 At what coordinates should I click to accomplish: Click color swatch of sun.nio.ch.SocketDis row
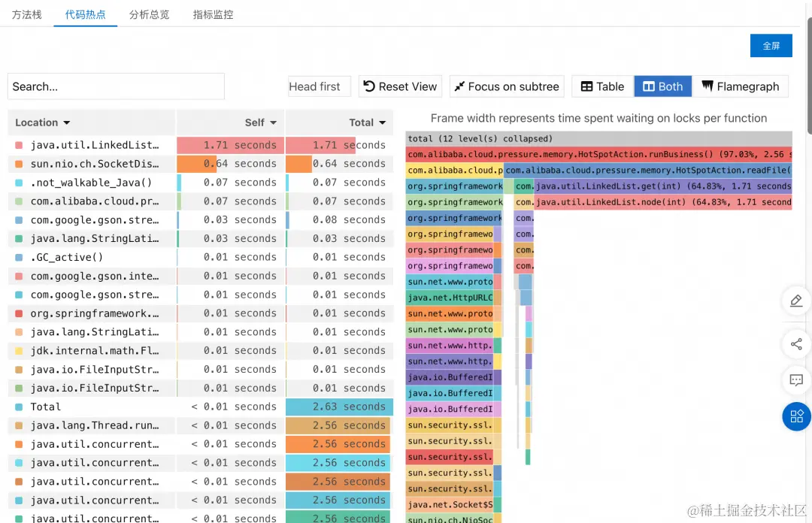click(19, 164)
